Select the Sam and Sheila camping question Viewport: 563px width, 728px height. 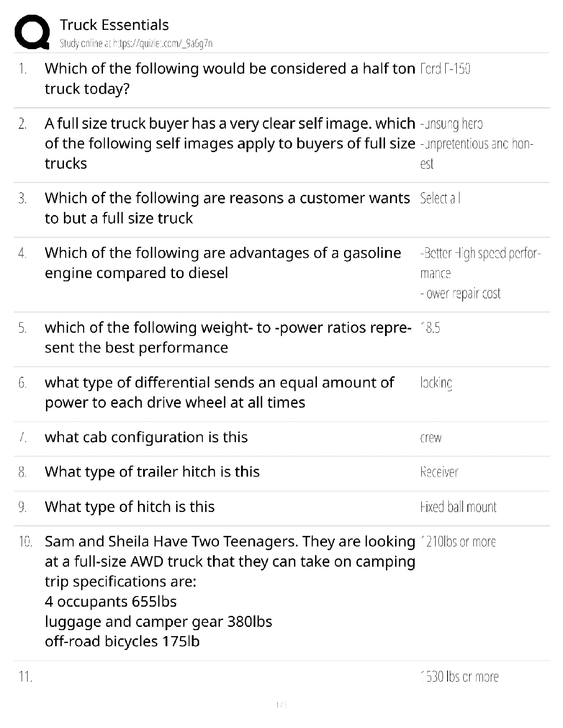point(230,591)
